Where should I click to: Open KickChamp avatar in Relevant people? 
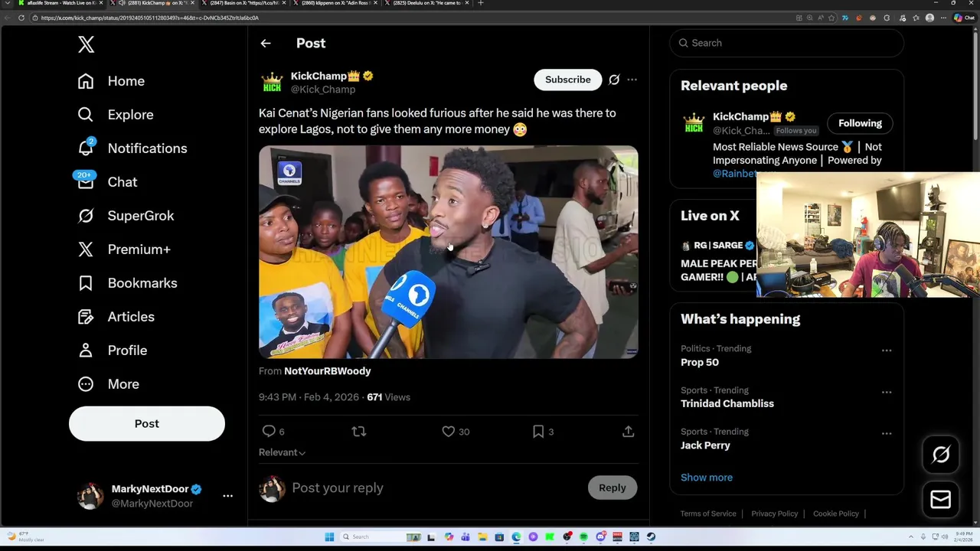[694, 123]
